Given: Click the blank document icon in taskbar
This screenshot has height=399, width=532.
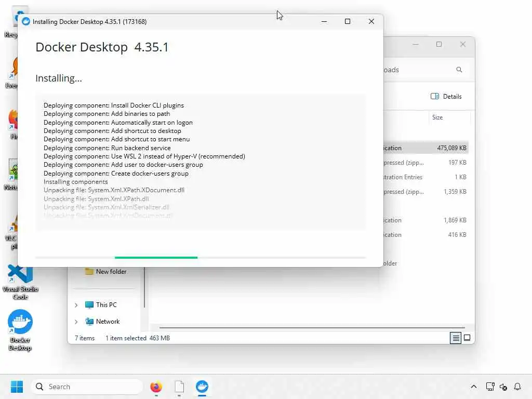Looking at the screenshot, I should click(179, 387).
